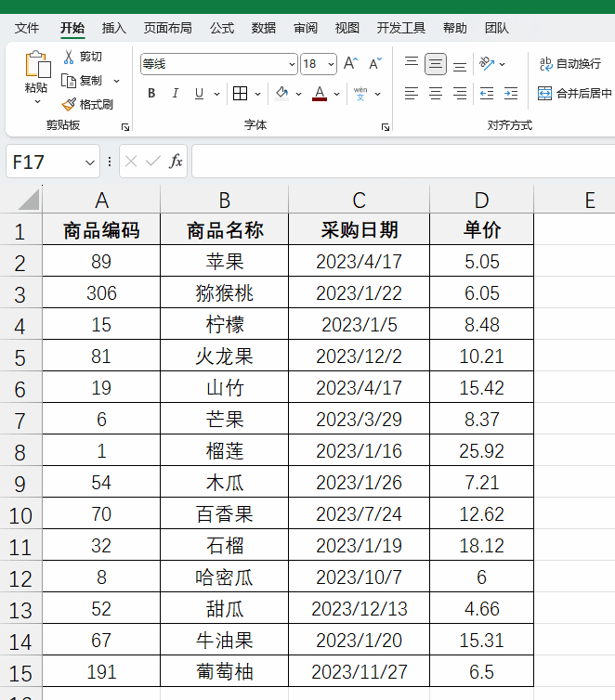Decrease the indent level
The image size is (615, 700).
click(487, 94)
